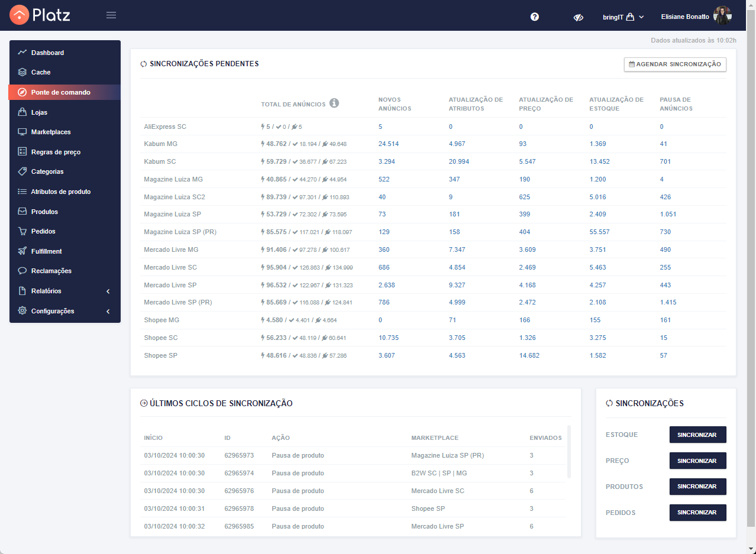Click Kabum MG new ads count 24.514
756x554 pixels.
pyautogui.click(x=389, y=144)
